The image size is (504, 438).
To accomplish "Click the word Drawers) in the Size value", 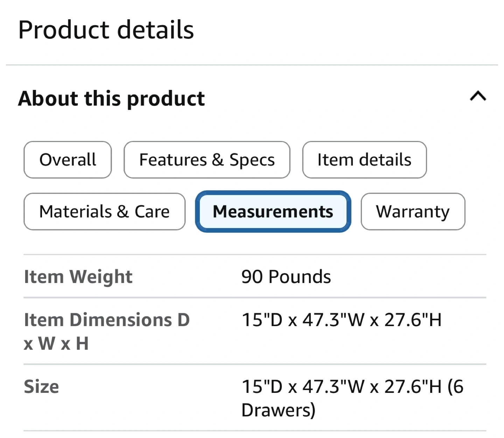I will tap(278, 410).
